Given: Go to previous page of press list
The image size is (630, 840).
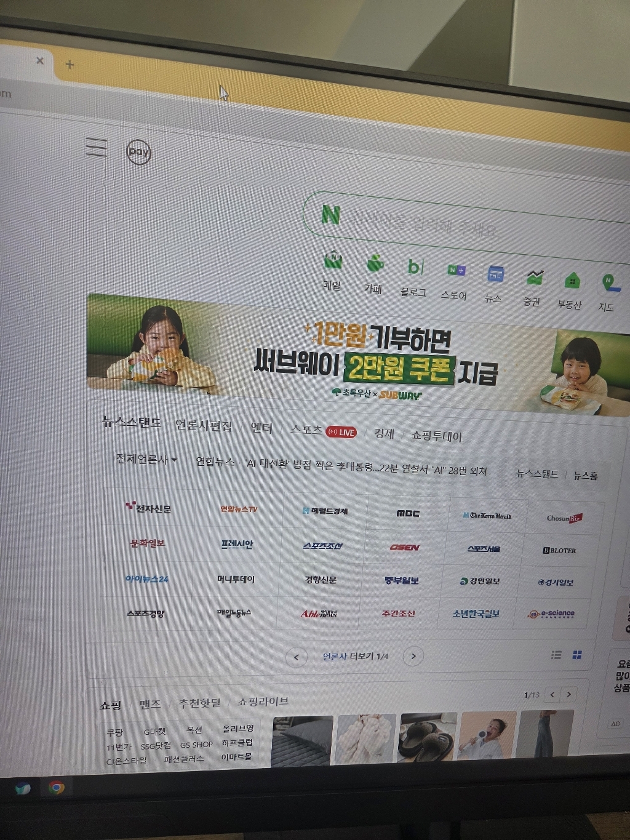Looking at the screenshot, I should pyautogui.click(x=297, y=657).
